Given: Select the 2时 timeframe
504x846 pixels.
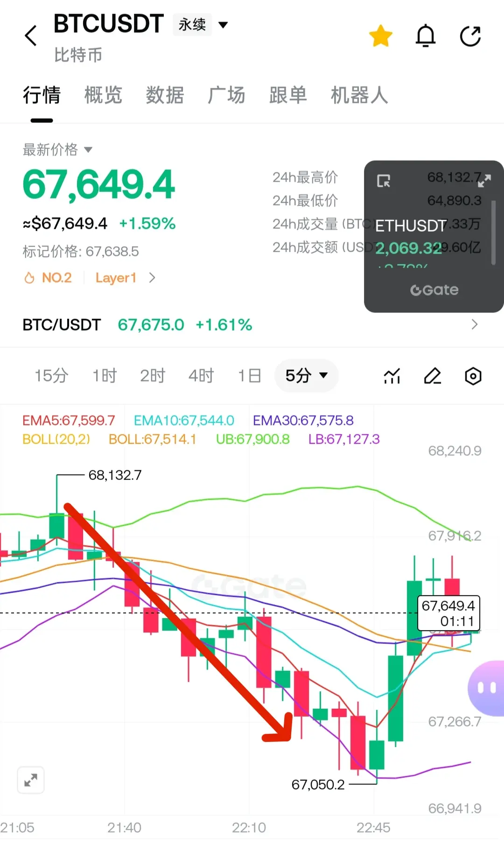Looking at the screenshot, I should [x=153, y=376].
